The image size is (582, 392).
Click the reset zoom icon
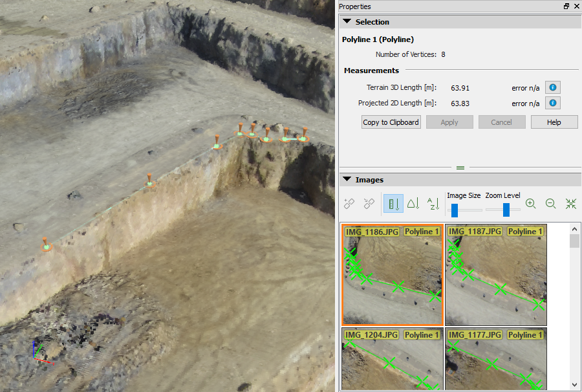[x=571, y=203]
